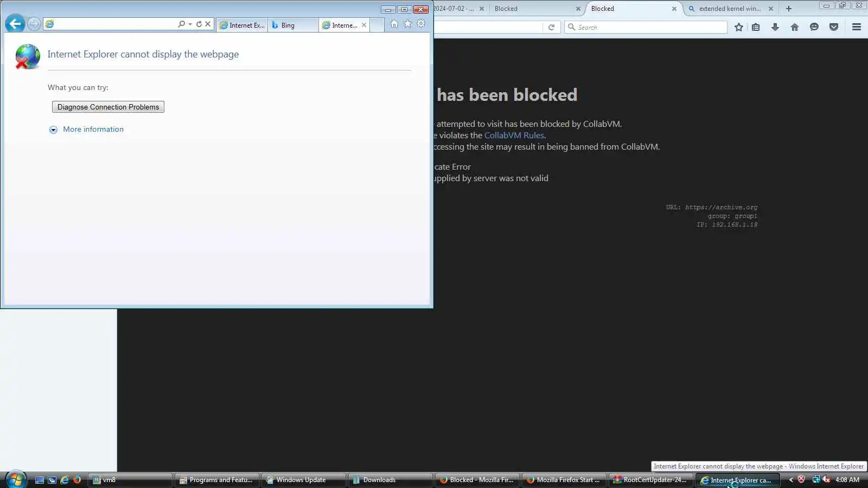Image resolution: width=868 pixels, height=488 pixels.
Task: Click the Internet Explorer forward arrow
Action: click(x=34, y=24)
